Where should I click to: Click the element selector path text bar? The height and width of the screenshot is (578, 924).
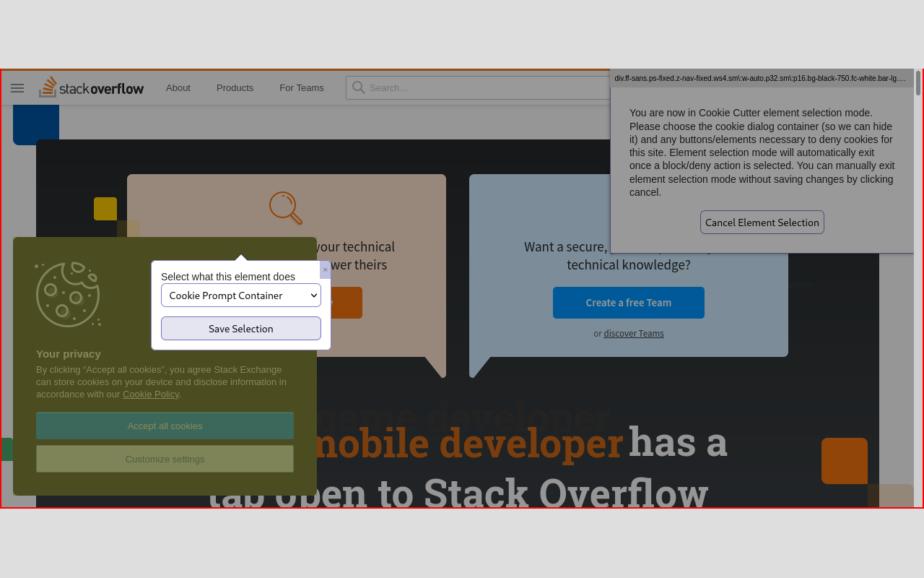(762, 78)
